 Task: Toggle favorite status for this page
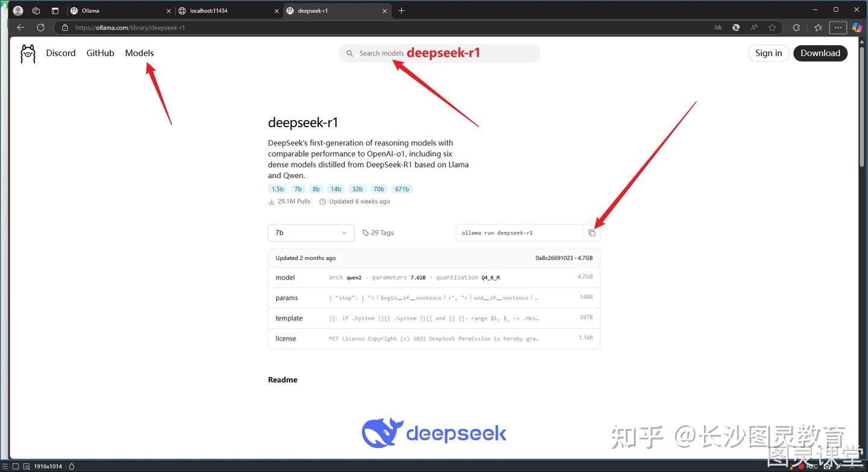click(x=772, y=27)
